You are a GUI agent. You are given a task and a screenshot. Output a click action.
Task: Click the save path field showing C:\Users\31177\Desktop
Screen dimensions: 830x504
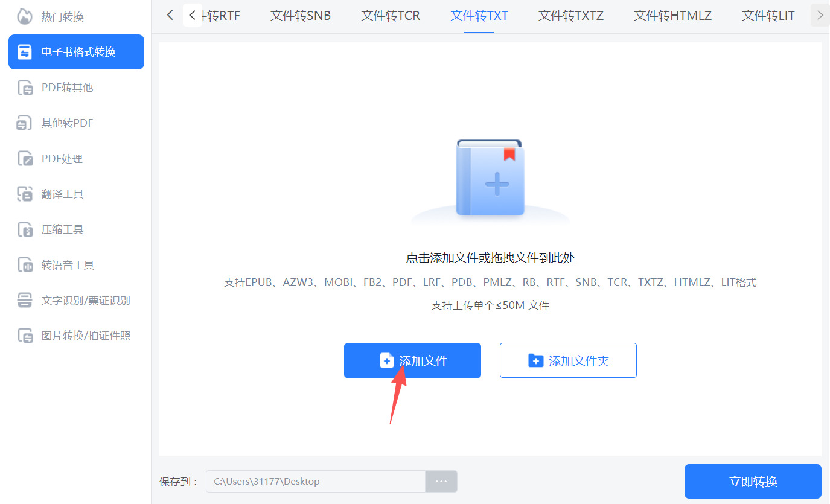click(x=316, y=482)
